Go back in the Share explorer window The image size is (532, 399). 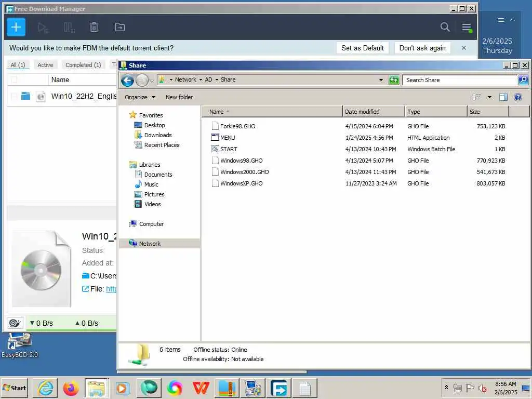[128, 80]
